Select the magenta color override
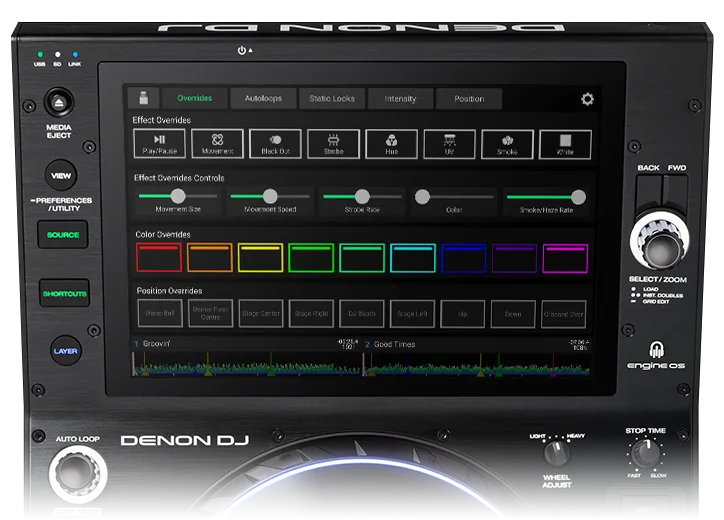Screen dimensions: 724x520 [x=565, y=259]
